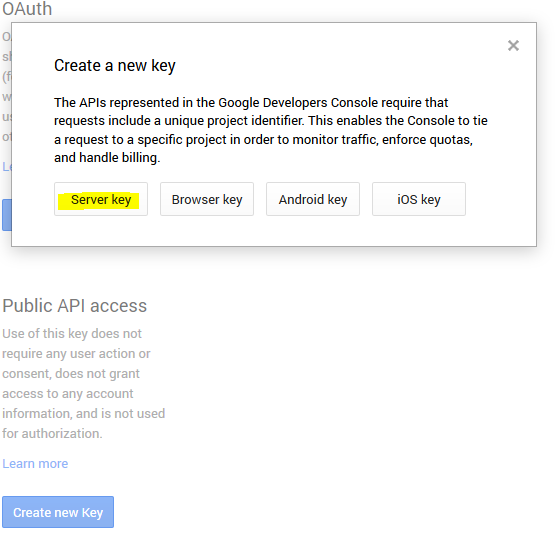Choose the highlighted Server key button
This screenshot has height=550, width=560.
(101, 199)
